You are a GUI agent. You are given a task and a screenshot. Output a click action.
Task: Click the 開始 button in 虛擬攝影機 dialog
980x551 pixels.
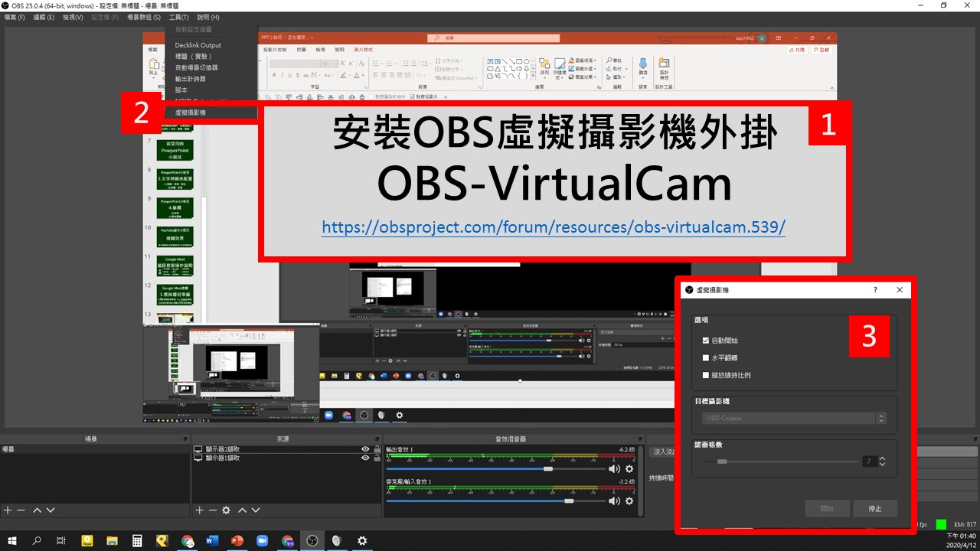[x=827, y=508]
